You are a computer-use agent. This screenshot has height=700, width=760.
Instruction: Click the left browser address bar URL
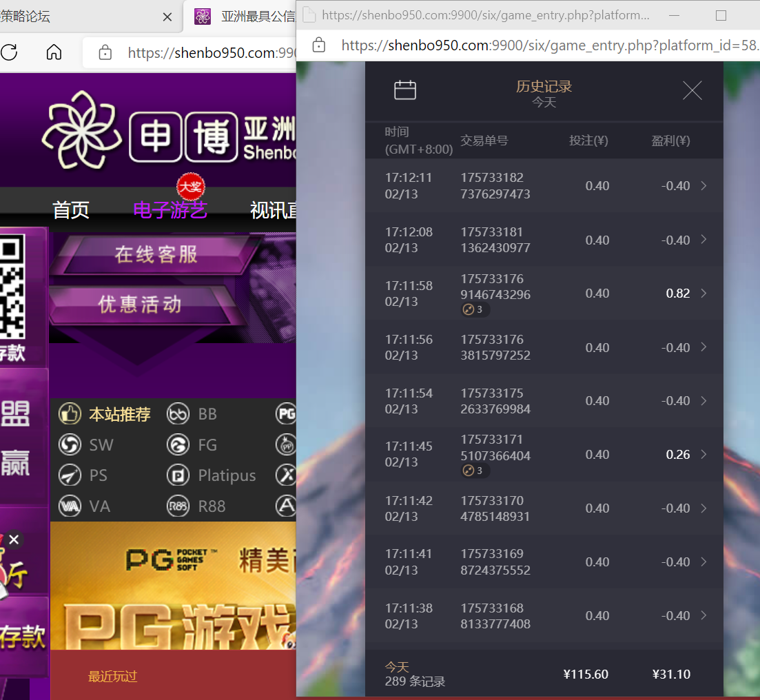[x=212, y=52]
